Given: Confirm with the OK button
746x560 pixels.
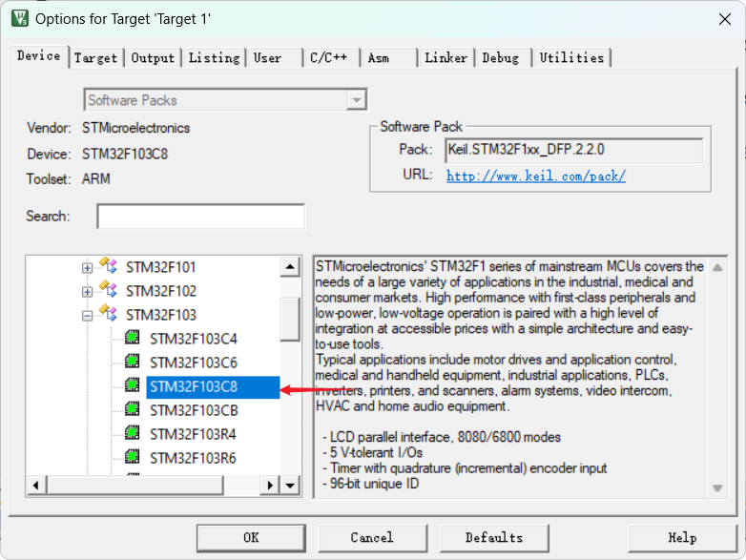Looking at the screenshot, I should point(251,538).
